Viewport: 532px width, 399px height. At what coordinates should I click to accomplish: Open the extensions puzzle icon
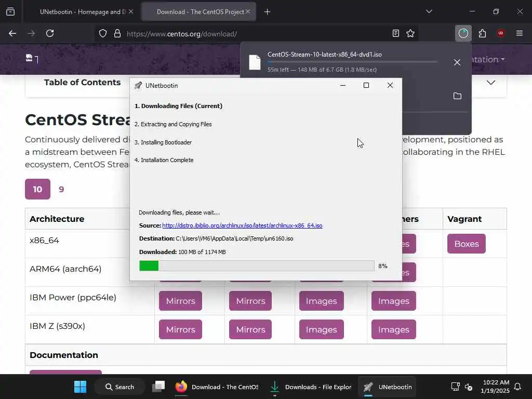tap(482, 33)
